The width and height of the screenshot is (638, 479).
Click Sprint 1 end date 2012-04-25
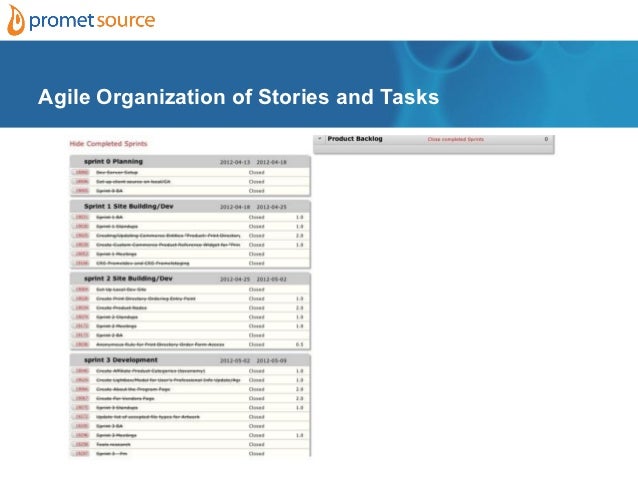[271, 207]
